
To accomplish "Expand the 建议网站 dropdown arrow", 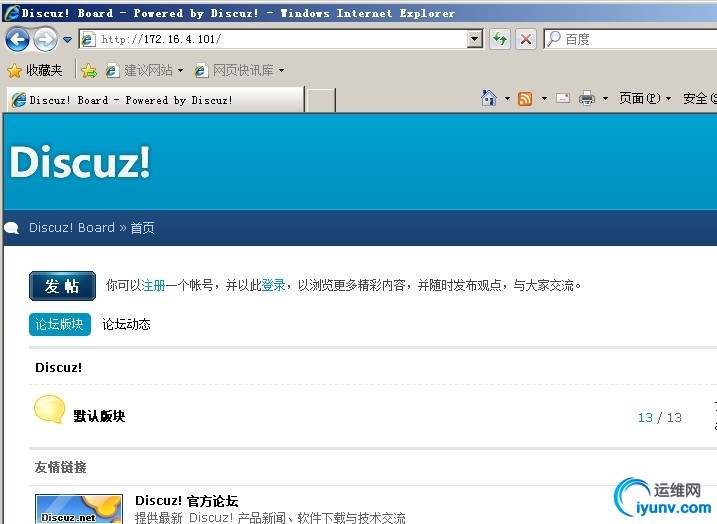I will click(x=180, y=71).
